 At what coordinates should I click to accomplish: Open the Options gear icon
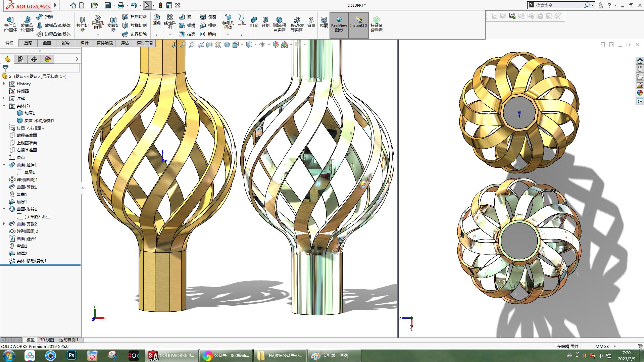(178, 5)
